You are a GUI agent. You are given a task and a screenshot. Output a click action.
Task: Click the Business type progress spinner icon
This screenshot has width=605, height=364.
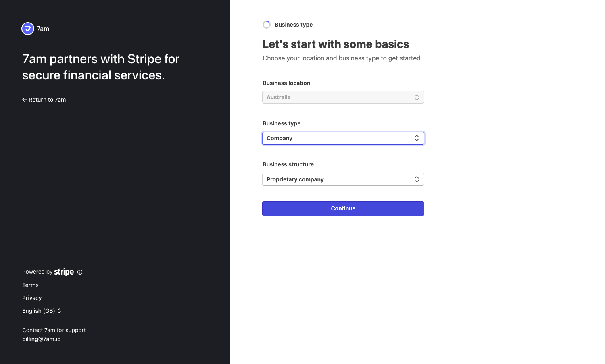point(267,25)
